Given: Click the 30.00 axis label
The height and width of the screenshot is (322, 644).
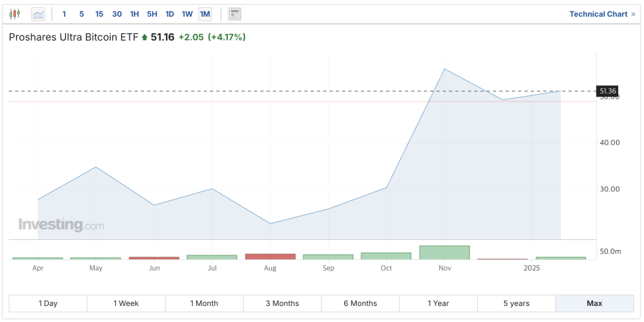Looking at the screenshot, I should pyautogui.click(x=609, y=189).
